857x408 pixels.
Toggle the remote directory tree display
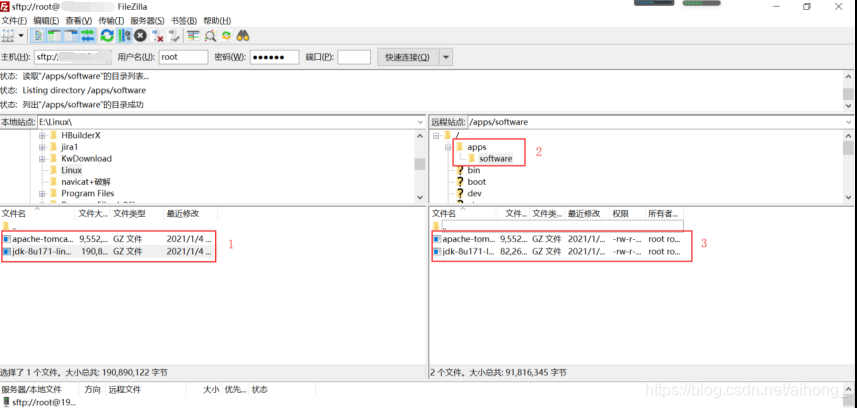71,36
